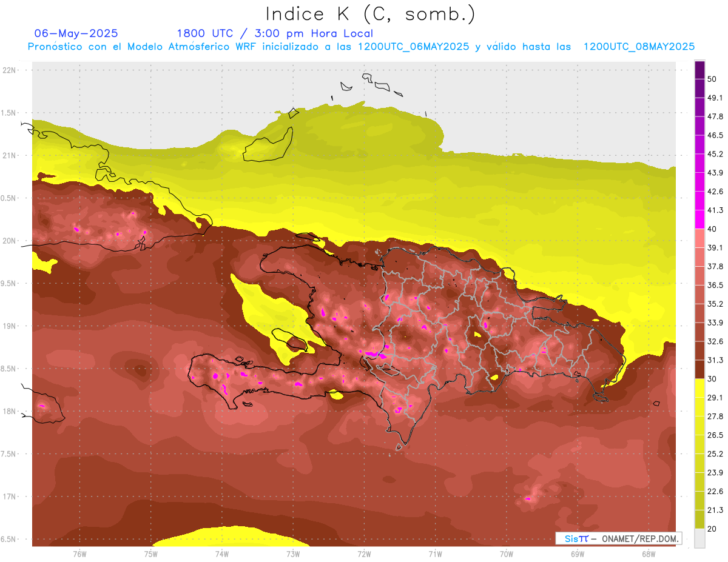Pick the "22.6" value on color scale
The width and height of the screenshot is (728, 562).
pos(715,492)
